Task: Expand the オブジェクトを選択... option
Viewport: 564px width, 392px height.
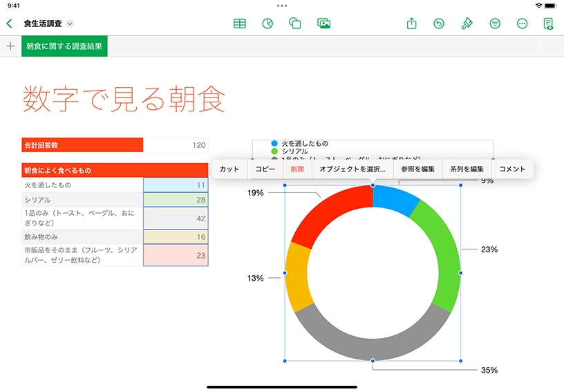Action: click(x=352, y=169)
